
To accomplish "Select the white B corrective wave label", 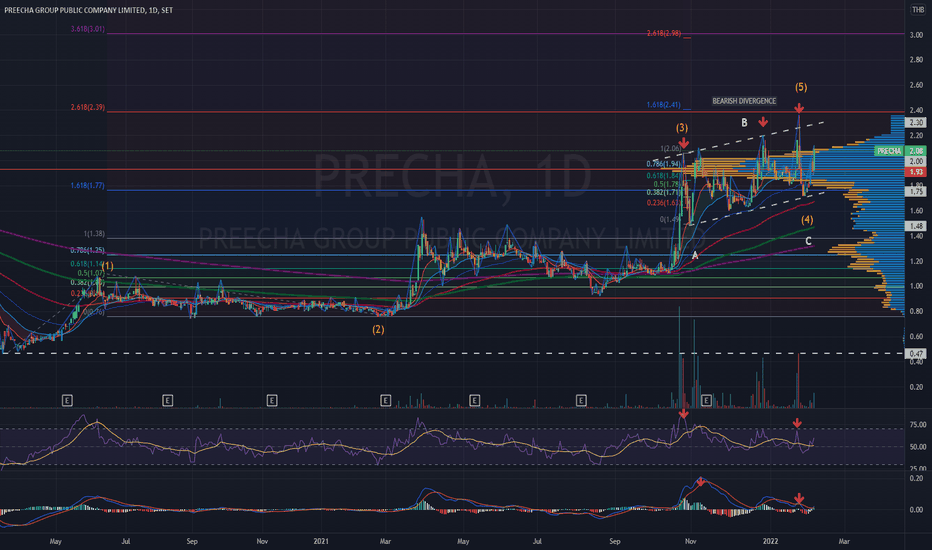I will [x=744, y=123].
